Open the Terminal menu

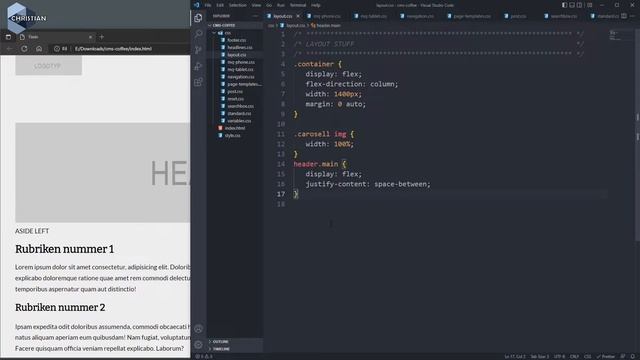298,5
